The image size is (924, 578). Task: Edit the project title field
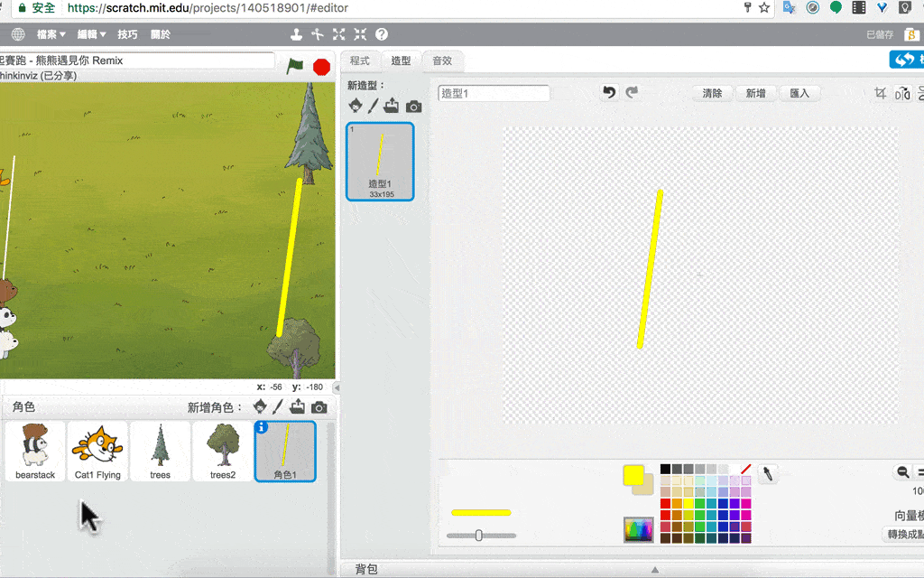pos(137,61)
